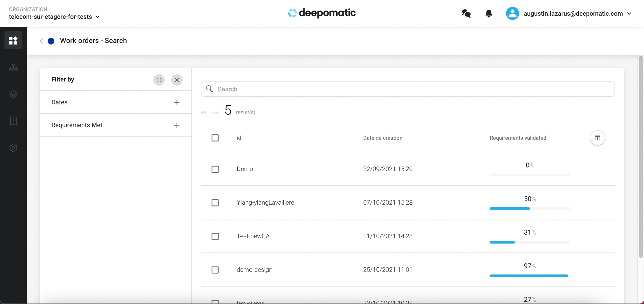
Task: Select the Test-newCA row checkbox
Action: coord(215,236)
